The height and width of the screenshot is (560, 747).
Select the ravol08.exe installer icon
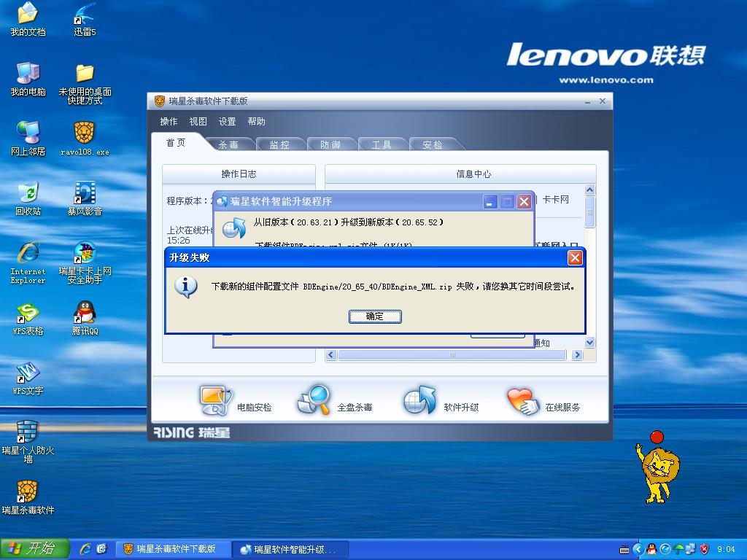point(85,139)
